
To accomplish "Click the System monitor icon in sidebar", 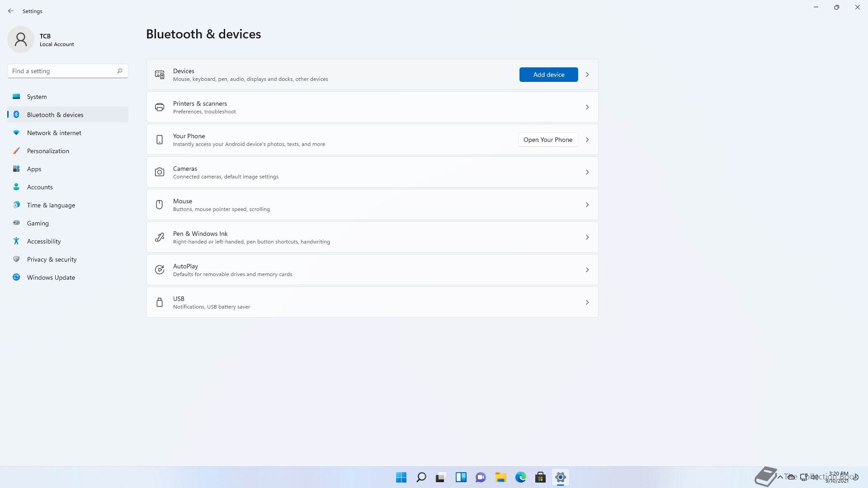I will tap(16, 97).
